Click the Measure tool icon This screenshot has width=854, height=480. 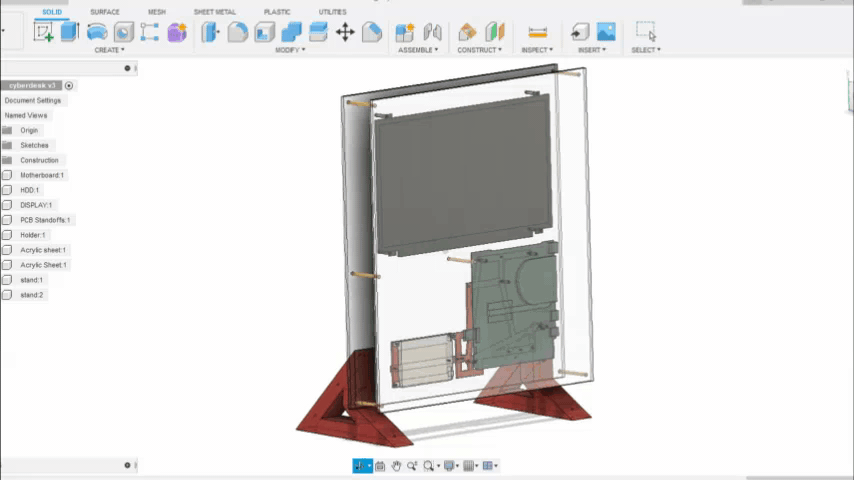coord(538,32)
